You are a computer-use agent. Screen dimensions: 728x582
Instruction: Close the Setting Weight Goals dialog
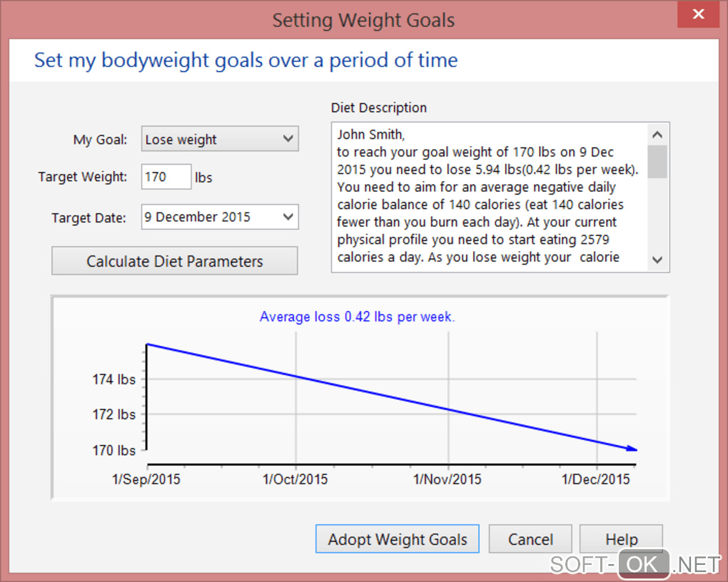pos(699,15)
